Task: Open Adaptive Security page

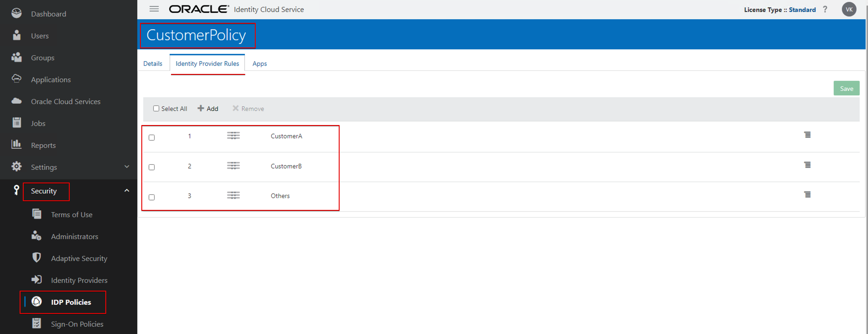Action: click(79, 258)
